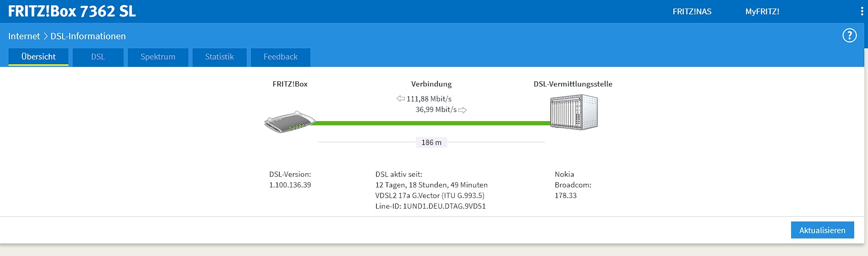The image size is (868, 256).
Task: Click the 12 Tagen, 18 Stunden uptime text
Action: click(x=431, y=185)
